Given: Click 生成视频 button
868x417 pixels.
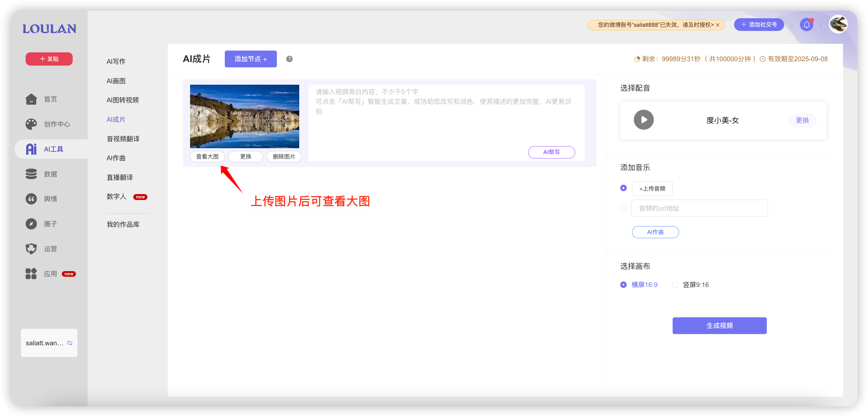Looking at the screenshot, I should (720, 326).
